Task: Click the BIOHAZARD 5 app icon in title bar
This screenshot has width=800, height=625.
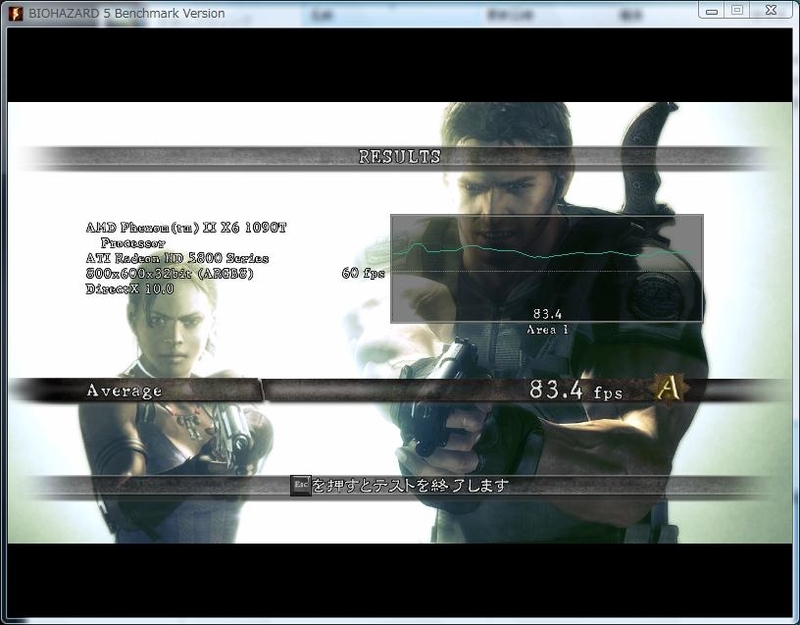Action: click(x=16, y=13)
